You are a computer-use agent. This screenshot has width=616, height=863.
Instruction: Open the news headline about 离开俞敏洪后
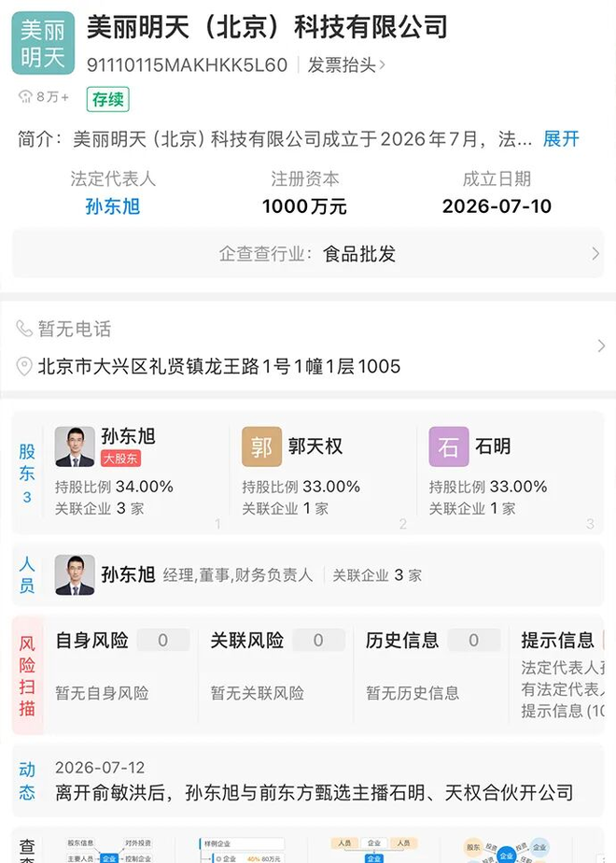[314, 793]
